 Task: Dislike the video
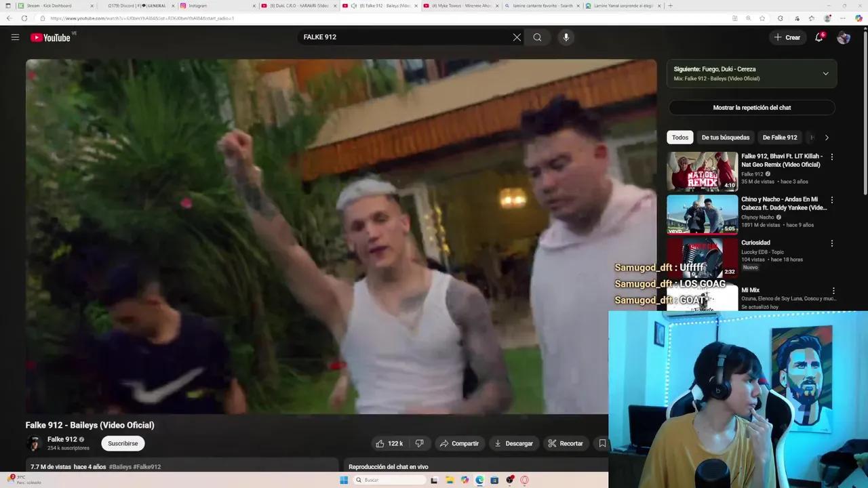[x=420, y=443]
